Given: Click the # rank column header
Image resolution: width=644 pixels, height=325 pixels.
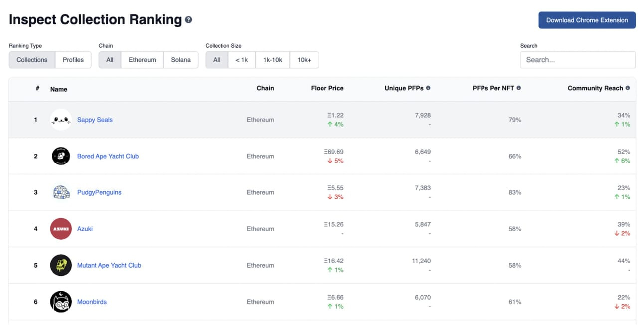Looking at the screenshot, I should point(37,88).
